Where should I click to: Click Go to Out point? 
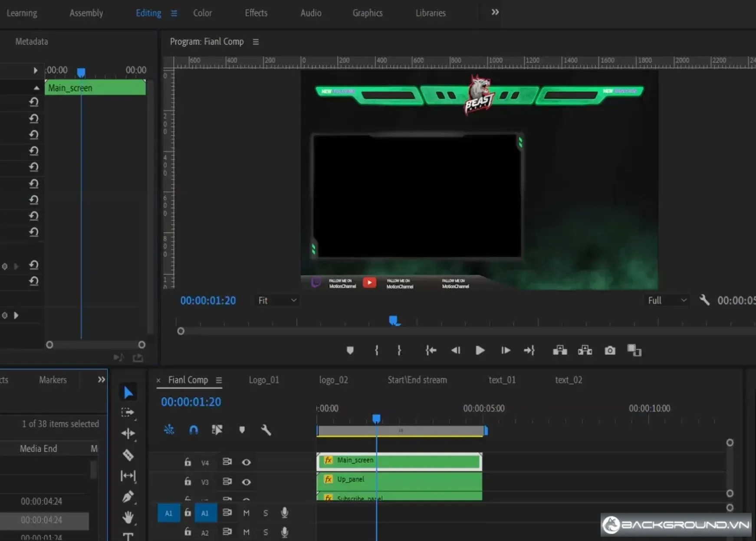click(x=529, y=351)
